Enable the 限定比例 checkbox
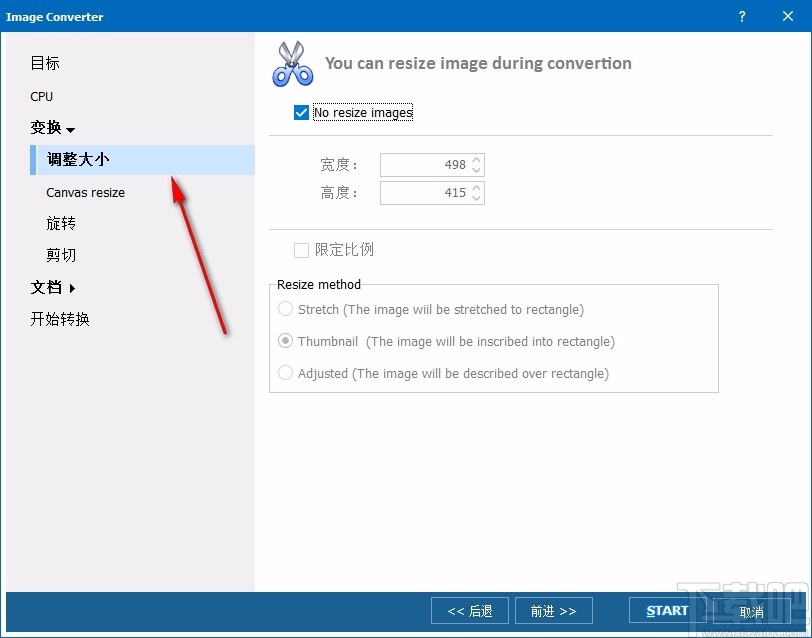The image size is (812, 638). 301,250
